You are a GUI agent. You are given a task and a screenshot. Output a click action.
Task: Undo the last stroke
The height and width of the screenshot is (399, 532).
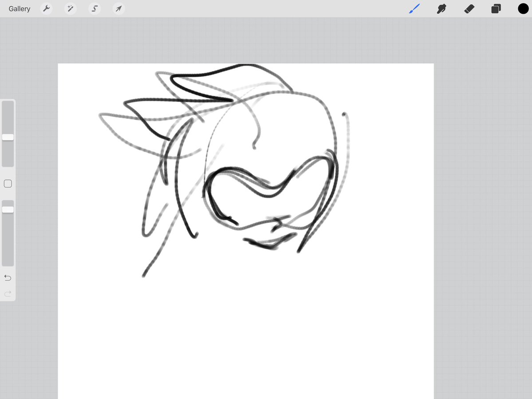click(8, 278)
